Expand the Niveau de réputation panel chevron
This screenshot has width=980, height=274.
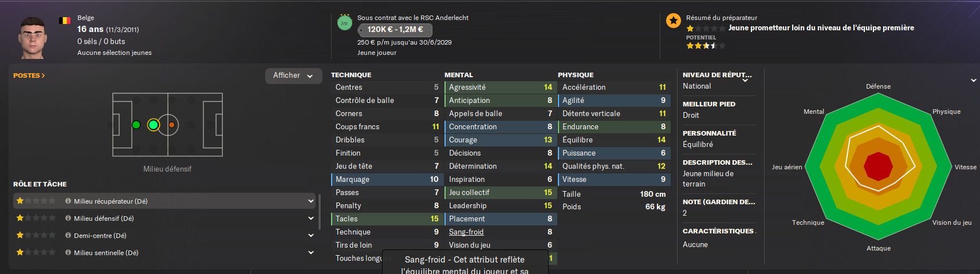tap(745, 81)
